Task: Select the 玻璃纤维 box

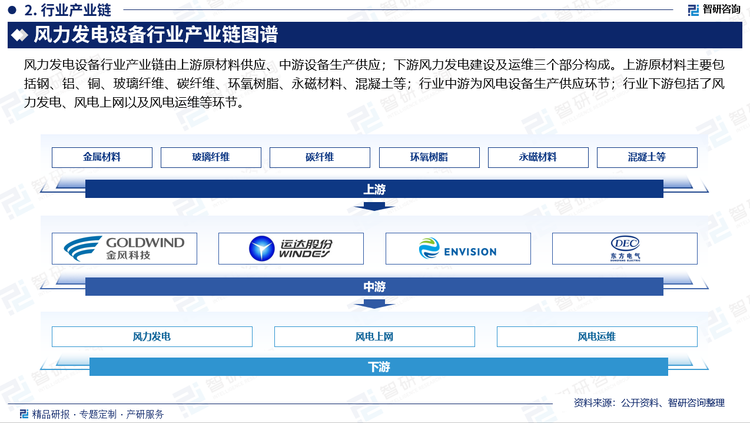Action: (x=211, y=157)
